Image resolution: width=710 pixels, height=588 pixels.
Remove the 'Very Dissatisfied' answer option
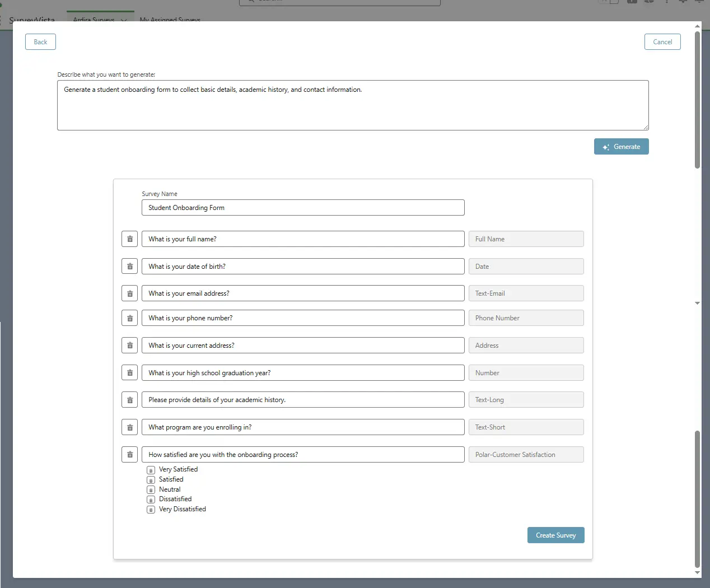151,510
